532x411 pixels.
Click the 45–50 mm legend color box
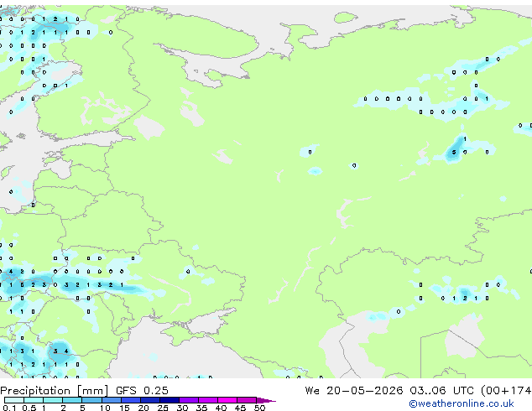(x=247, y=400)
